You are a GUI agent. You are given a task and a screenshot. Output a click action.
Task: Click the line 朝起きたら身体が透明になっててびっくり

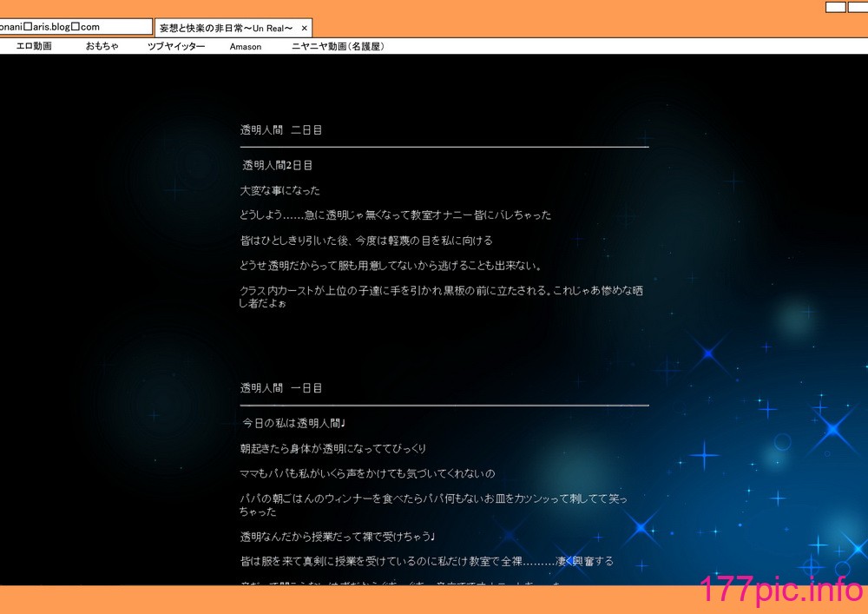click(333, 449)
